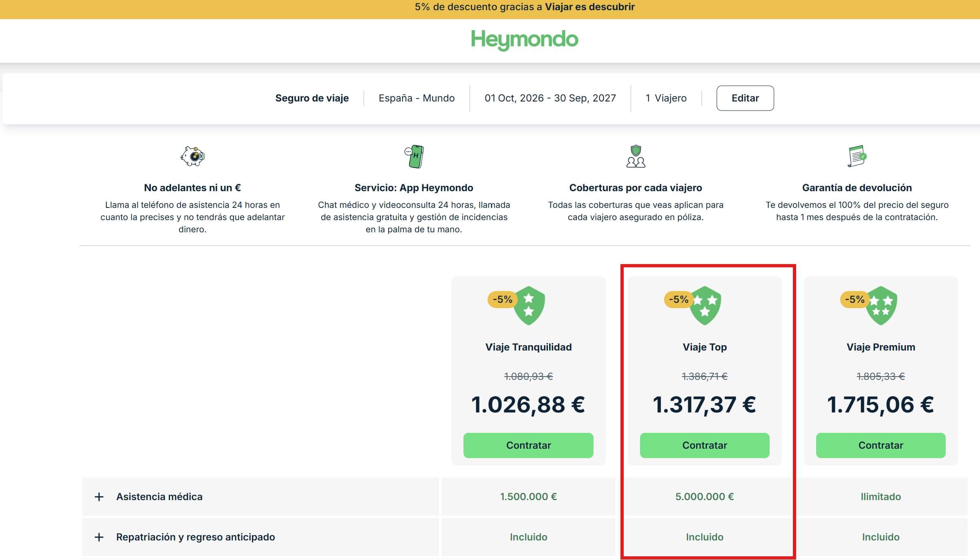Click the Heymondo logo
The width and height of the screenshot is (980, 560).
[x=524, y=40]
